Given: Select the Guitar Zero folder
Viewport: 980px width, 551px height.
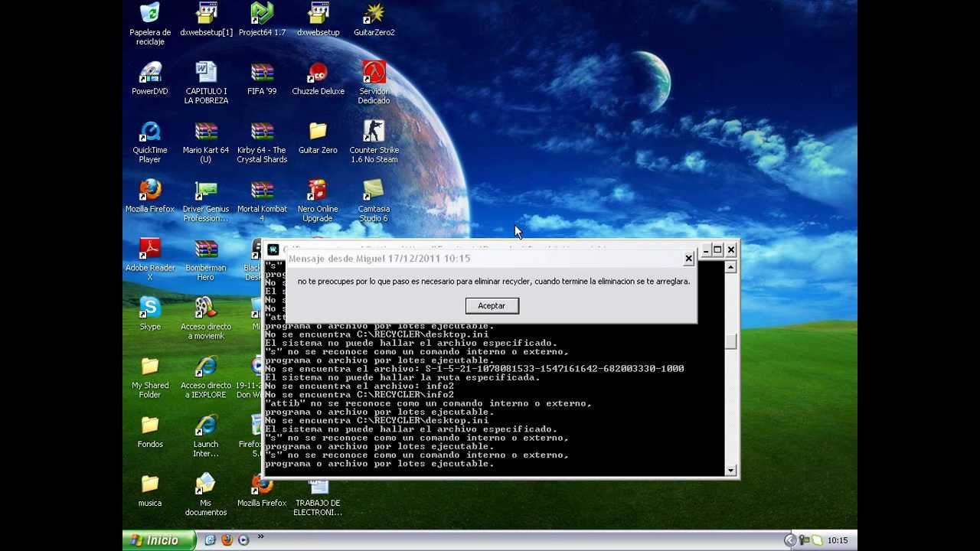Looking at the screenshot, I should [318, 138].
